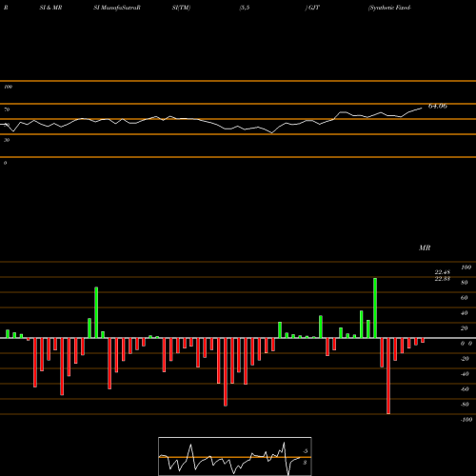Click the MR axis label -100

click(x=466, y=420)
